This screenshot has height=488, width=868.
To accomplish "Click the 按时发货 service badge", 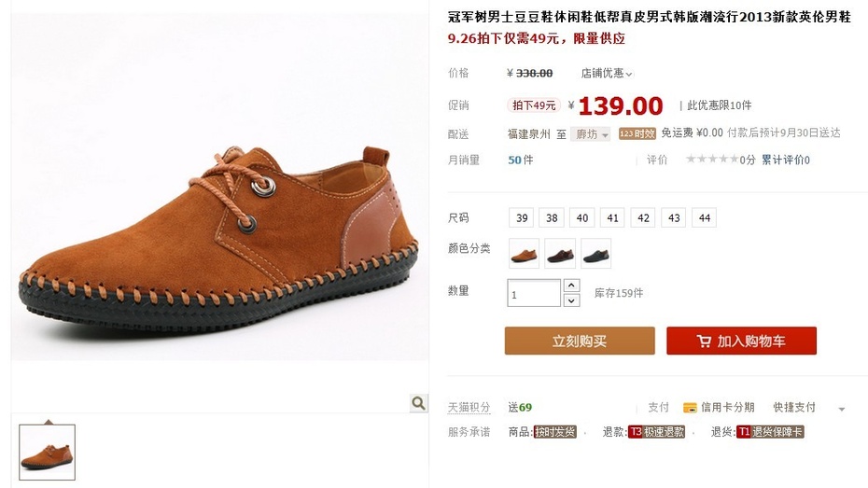I will [554, 432].
